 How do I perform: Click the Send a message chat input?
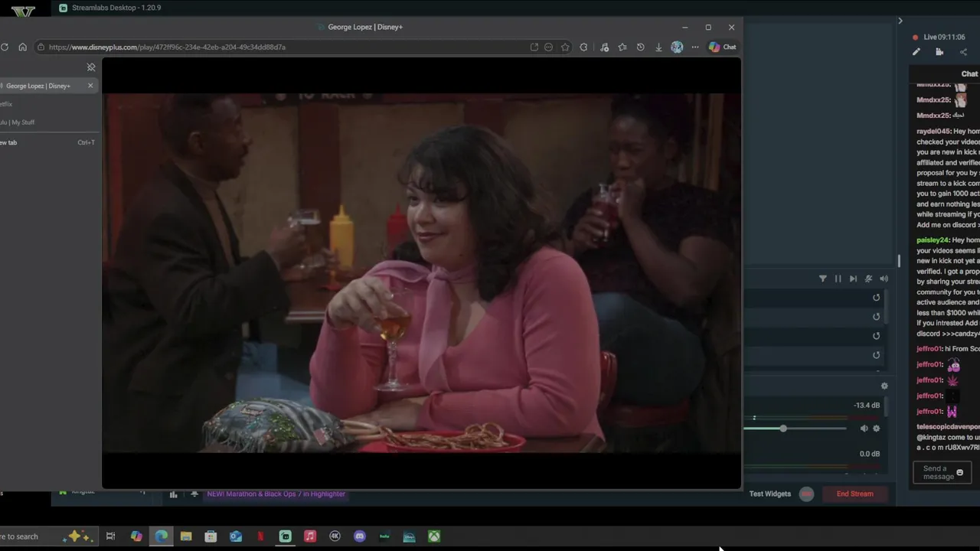click(x=942, y=472)
